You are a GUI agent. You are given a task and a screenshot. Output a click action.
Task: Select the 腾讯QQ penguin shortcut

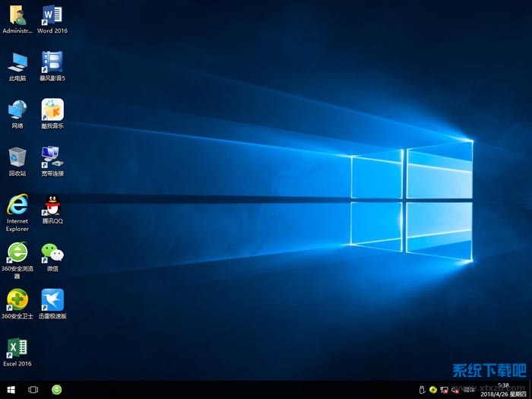tap(52, 204)
